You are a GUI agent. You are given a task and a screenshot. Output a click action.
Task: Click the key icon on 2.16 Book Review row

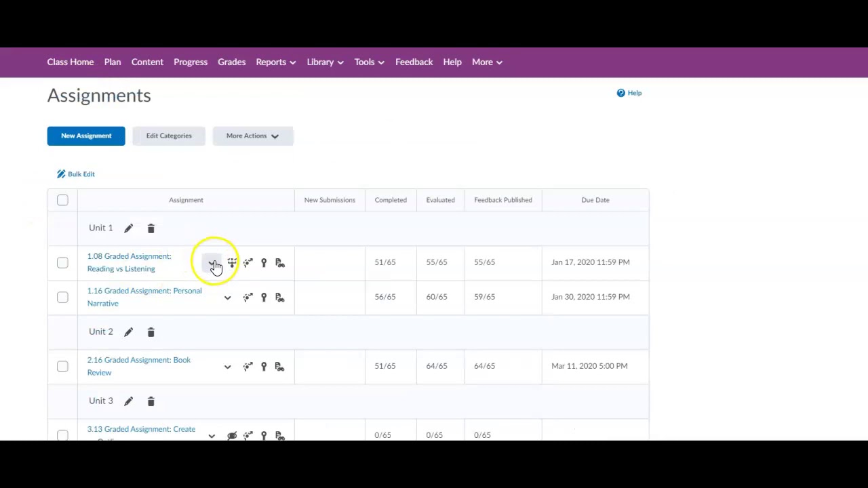tap(264, 367)
